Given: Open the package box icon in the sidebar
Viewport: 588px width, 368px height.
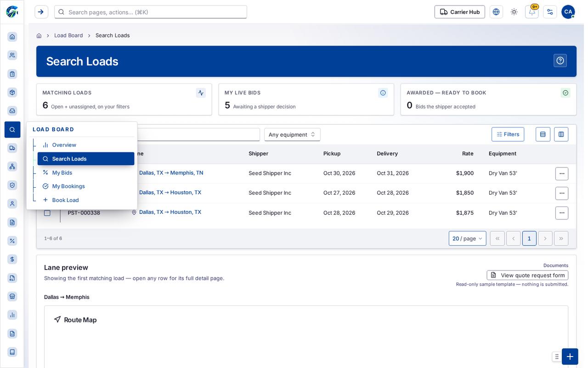Looking at the screenshot, I should point(12,92).
